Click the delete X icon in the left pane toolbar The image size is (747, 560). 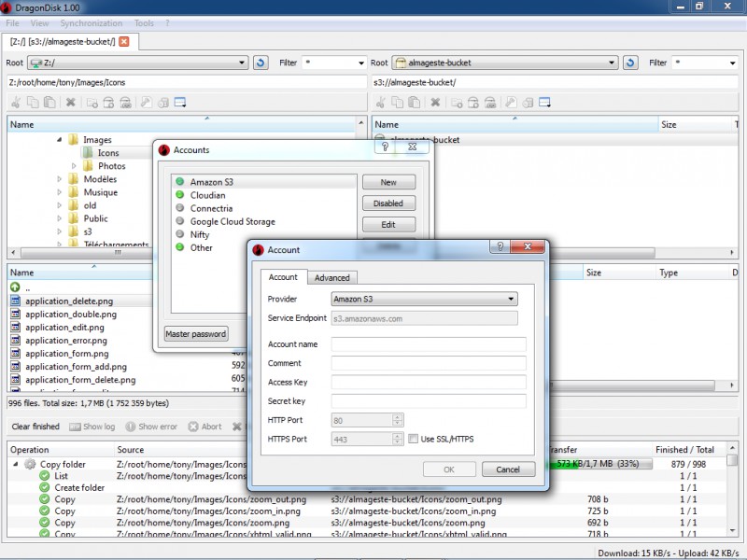[71, 103]
